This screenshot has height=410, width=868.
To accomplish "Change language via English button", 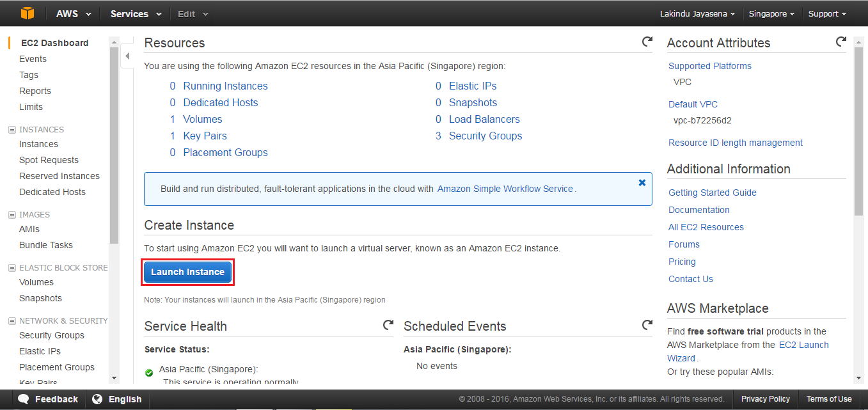I will tap(117, 399).
